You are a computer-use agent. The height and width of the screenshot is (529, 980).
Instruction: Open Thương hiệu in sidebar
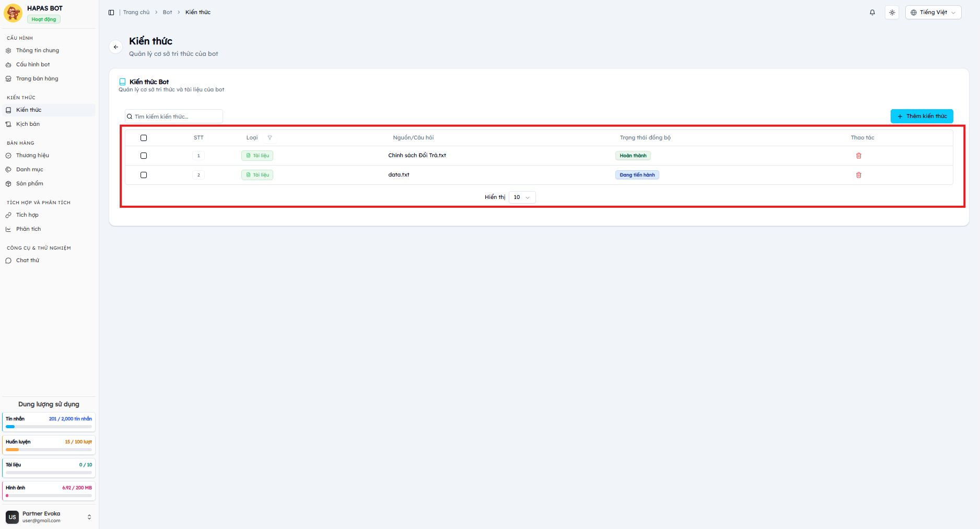(x=49, y=156)
